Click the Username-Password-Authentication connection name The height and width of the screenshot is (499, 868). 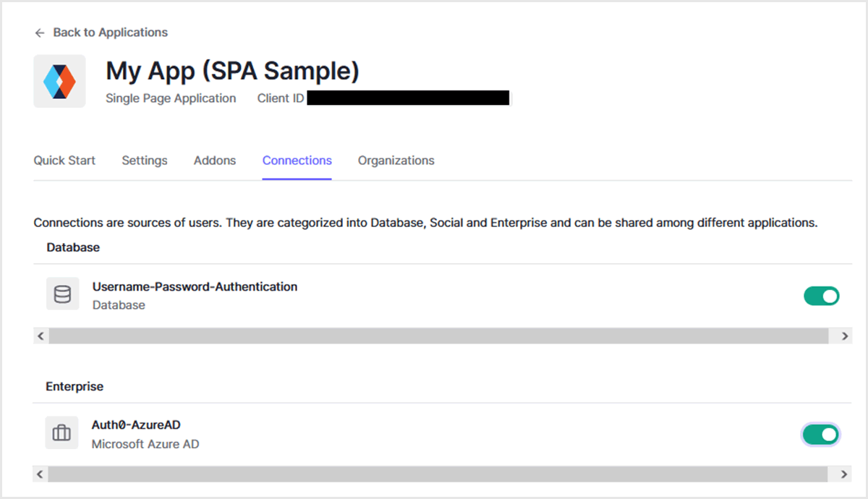tap(195, 286)
